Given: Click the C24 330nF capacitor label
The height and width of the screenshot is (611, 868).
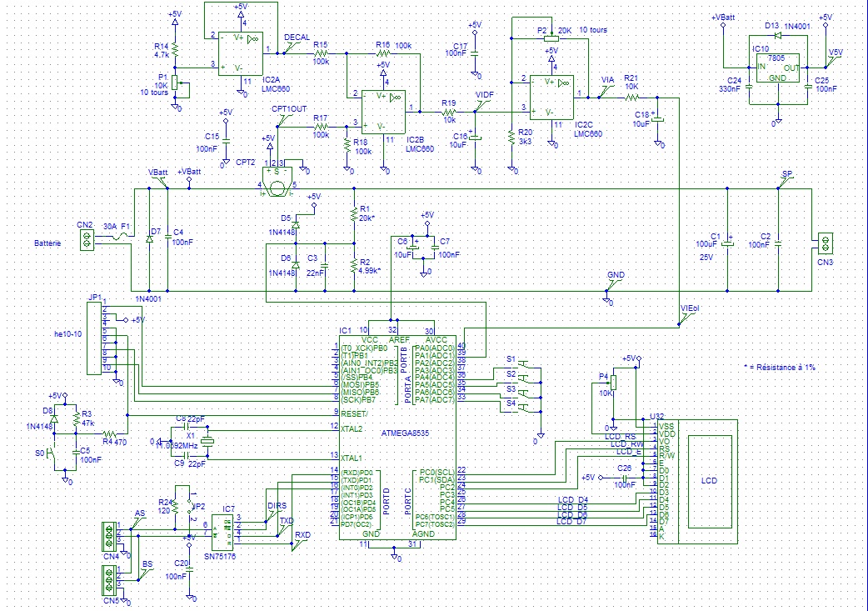Looking at the screenshot, I should [x=730, y=85].
